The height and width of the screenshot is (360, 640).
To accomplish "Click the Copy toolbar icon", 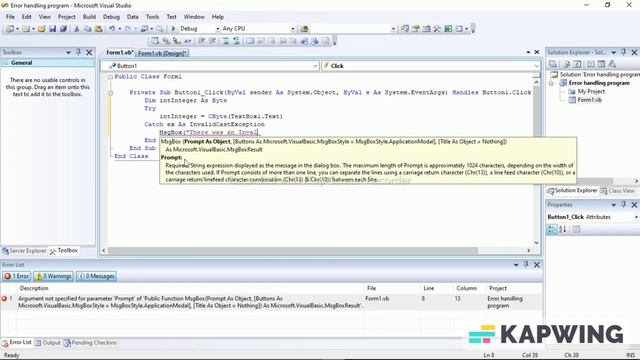I will click(87, 29).
